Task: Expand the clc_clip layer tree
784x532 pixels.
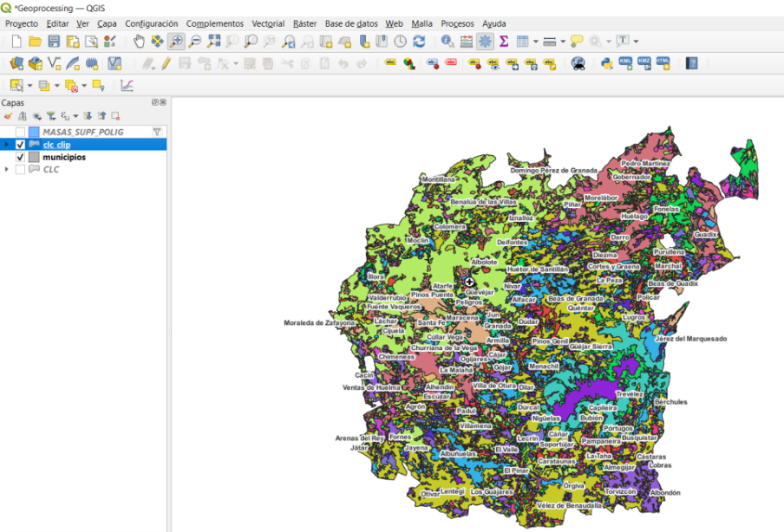Action: 7,145
